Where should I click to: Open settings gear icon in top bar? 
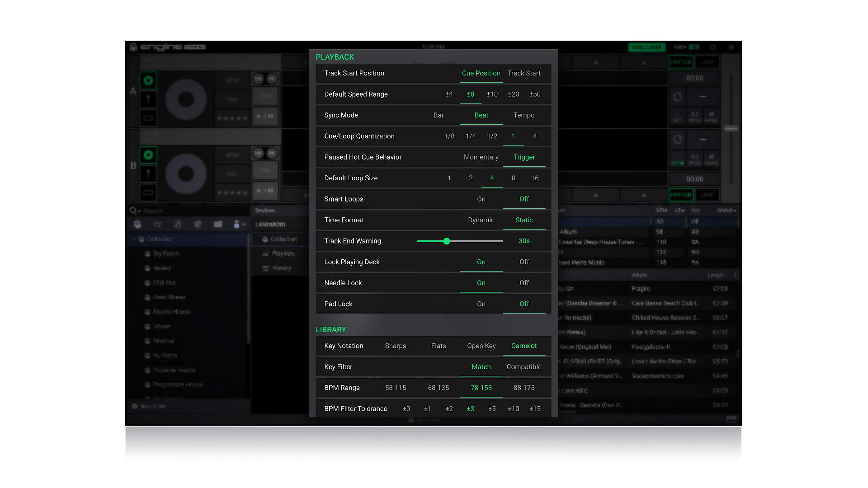(713, 47)
